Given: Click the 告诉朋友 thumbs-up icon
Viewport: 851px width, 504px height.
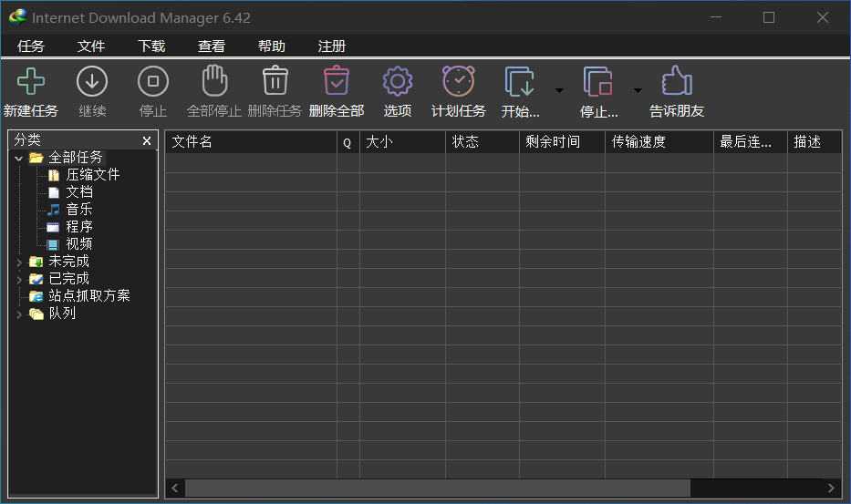Looking at the screenshot, I should pyautogui.click(x=677, y=80).
